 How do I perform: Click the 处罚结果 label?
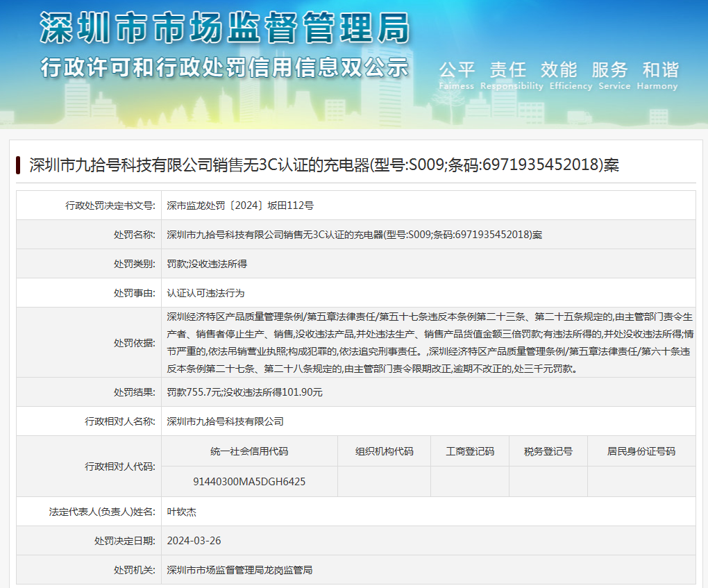pos(134,392)
